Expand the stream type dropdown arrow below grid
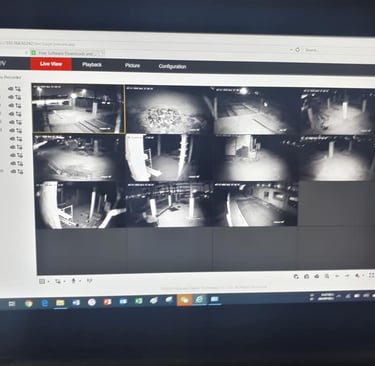The height and width of the screenshot is (366, 375). pos(64,281)
